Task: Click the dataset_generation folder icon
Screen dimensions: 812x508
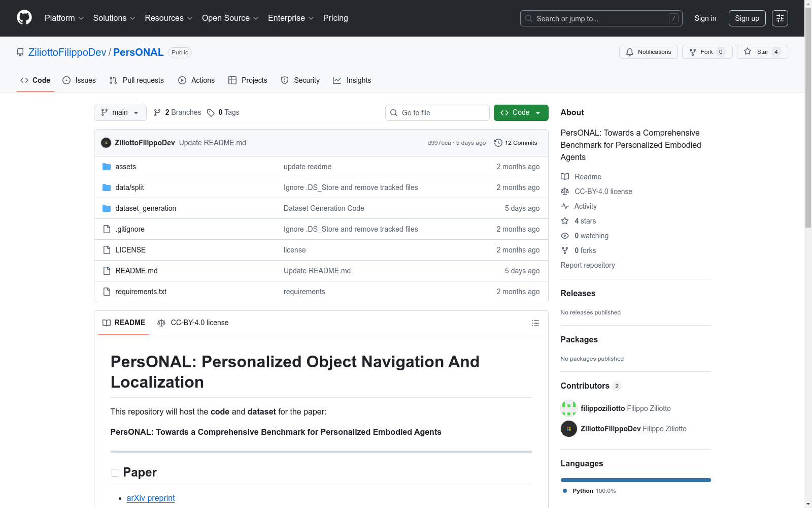Action: pos(107,208)
